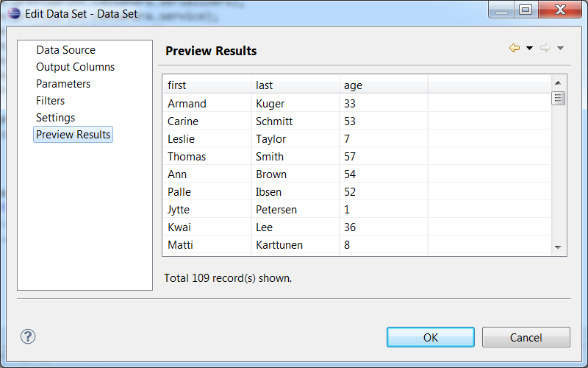Select Data Source in the left list
Image resolution: width=588 pixels, height=368 pixels.
coord(65,50)
